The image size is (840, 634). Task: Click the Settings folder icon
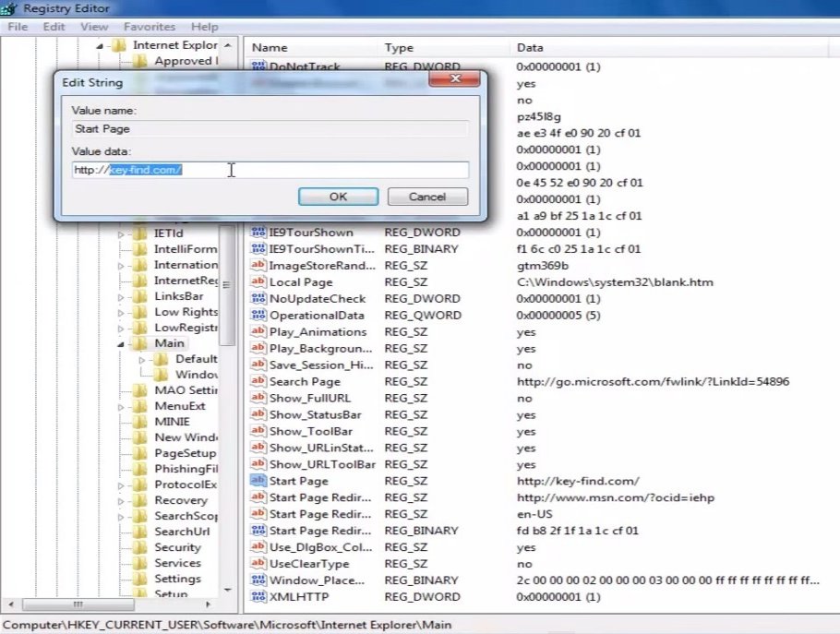click(x=139, y=579)
